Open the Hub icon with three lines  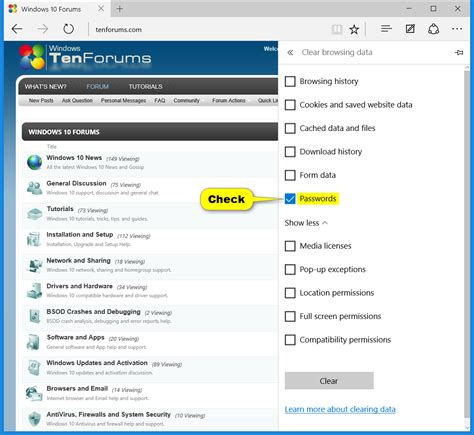pyautogui.click(x=386, y=29)
